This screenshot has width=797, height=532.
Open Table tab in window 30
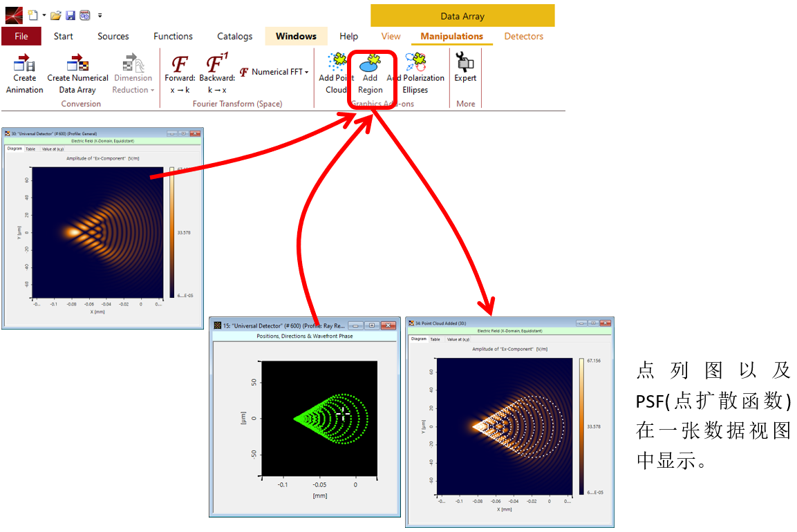(x=30, y=149)
